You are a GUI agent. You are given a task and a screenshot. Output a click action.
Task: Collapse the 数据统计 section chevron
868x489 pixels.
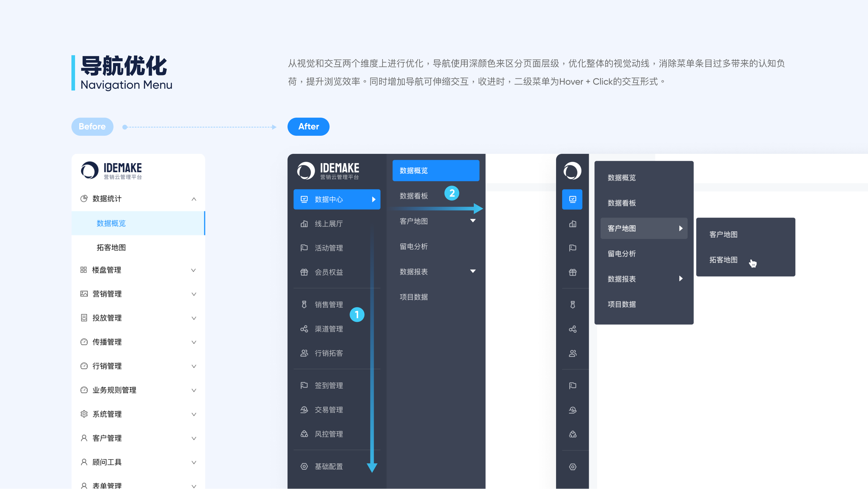(194, 199)
